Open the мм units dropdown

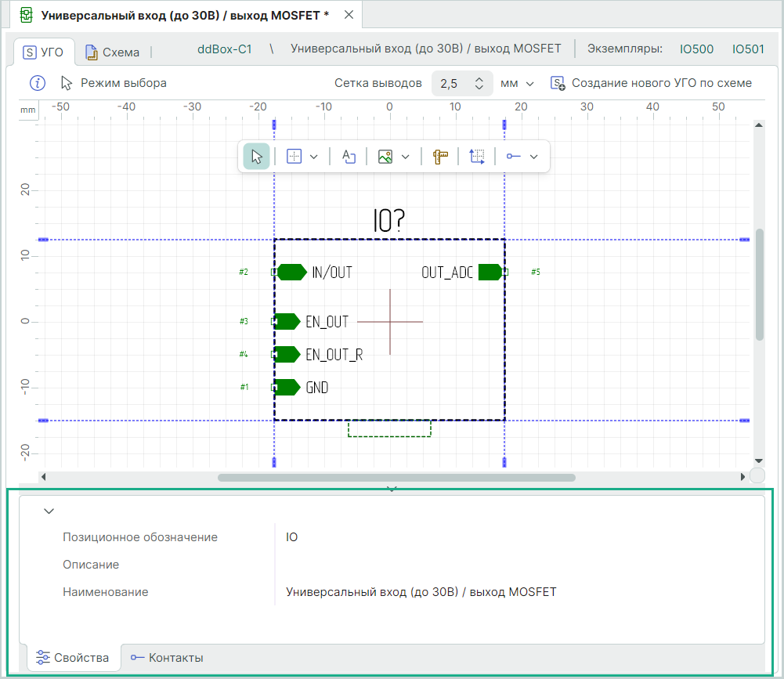pyautogui.click(x=517, y=83)
